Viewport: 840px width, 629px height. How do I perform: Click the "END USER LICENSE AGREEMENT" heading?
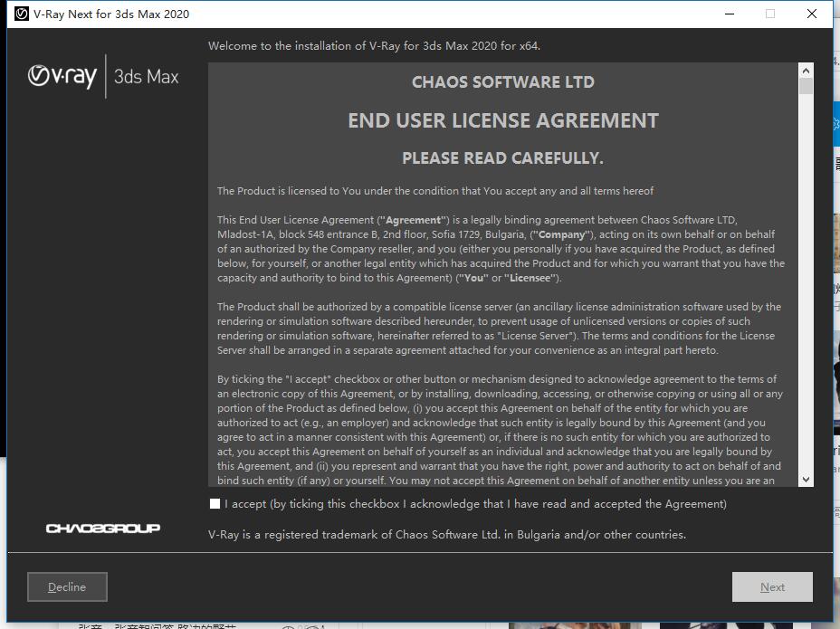pyautogui.click(x=503, y=120)
